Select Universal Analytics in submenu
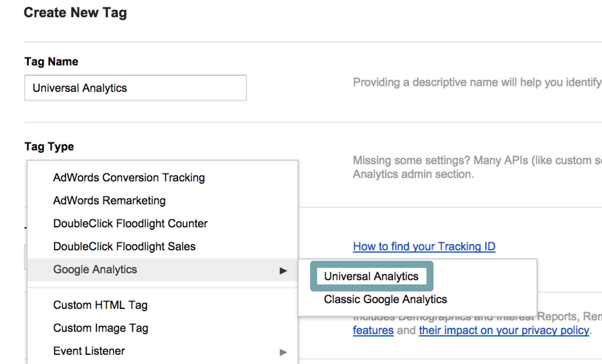The image size is (602, 364). [371, 276]
